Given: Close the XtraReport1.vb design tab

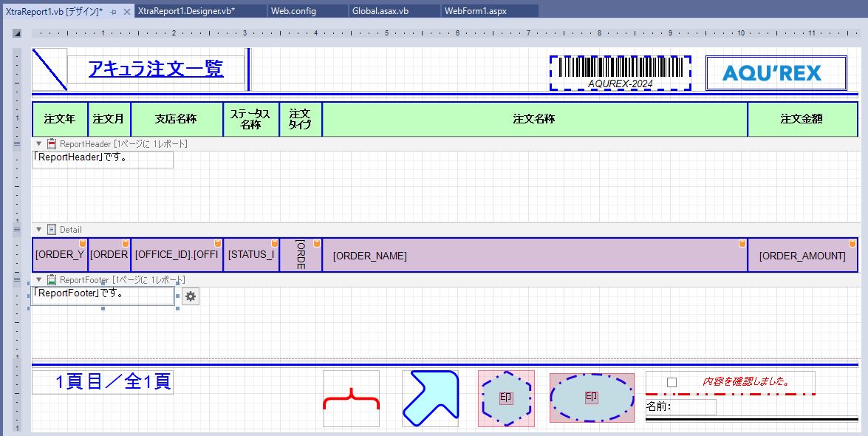Looking at the screenshot, I should [126, 12].
